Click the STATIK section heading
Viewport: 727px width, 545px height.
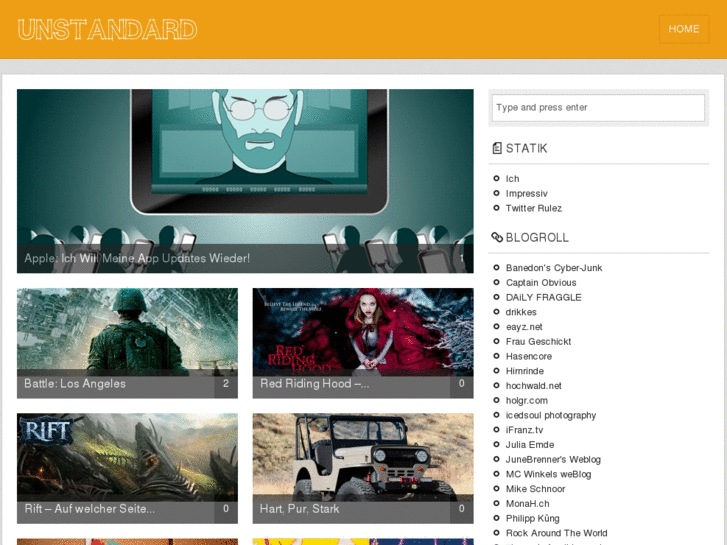526,148
